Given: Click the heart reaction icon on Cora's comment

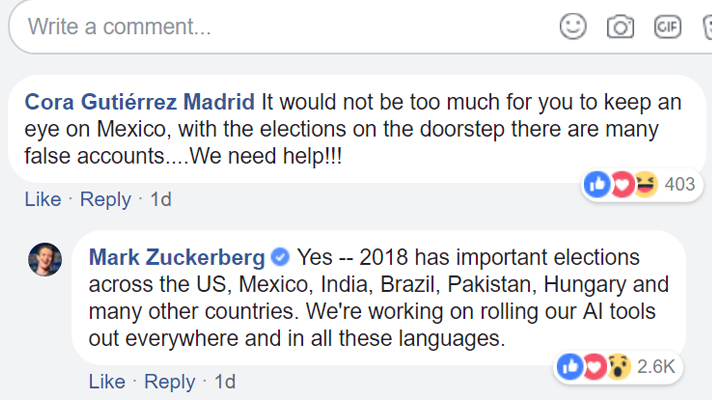Looking at the screenshot, I should click(x=622, y=185).
